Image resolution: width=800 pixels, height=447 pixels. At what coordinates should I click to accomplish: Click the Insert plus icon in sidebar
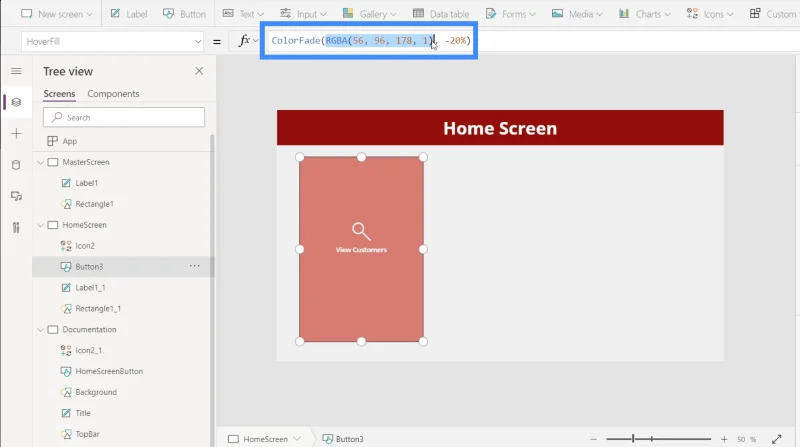point(16,134)
